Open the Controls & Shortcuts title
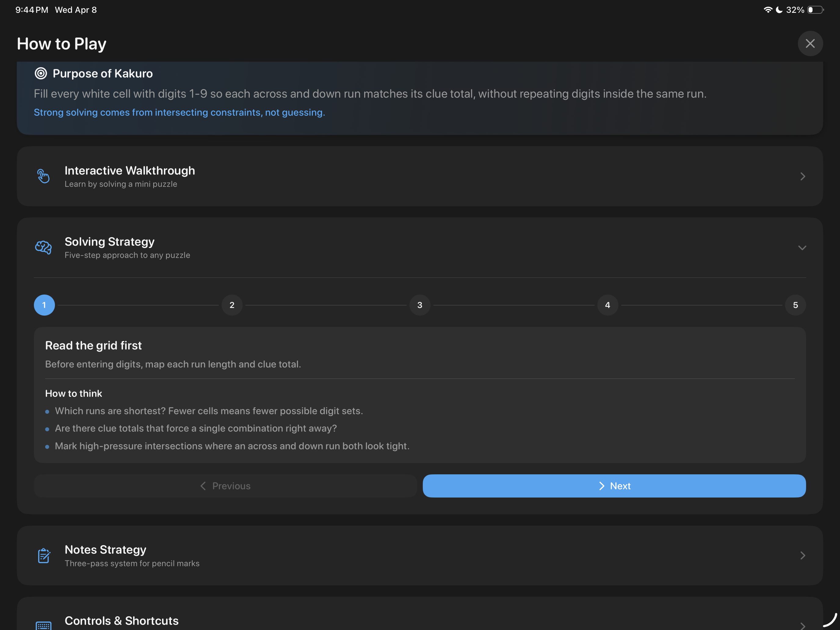The width and height of the screenshot is (840, 630). pyautogui.click(x=121, y=621)
